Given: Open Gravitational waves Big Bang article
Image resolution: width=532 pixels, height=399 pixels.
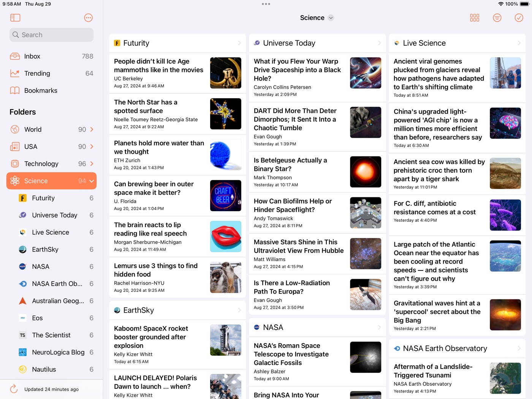Looking at the screenshot, I should pyautogui.click(x=457, y=315).
